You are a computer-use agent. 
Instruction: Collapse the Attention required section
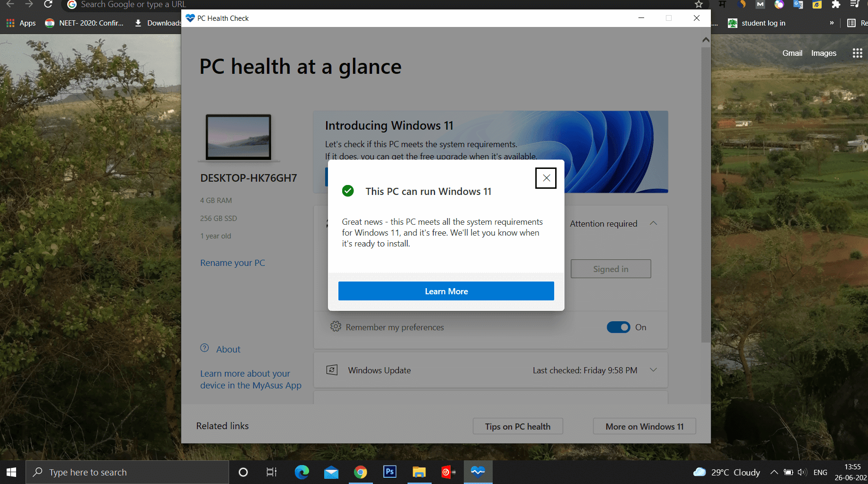click(x=653, y=223)
